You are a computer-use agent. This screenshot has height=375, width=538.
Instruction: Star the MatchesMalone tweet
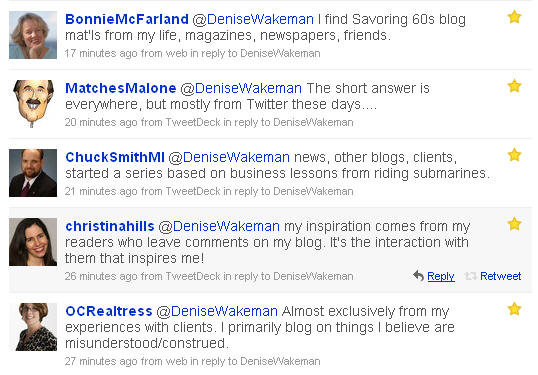pyautogui.click(x=514, y=86)
